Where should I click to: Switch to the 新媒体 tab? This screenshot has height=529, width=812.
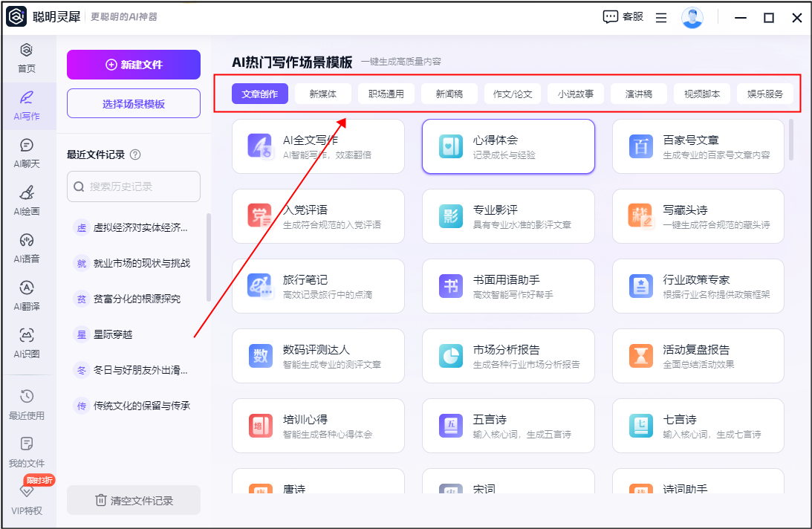click(x=322, y=94)
